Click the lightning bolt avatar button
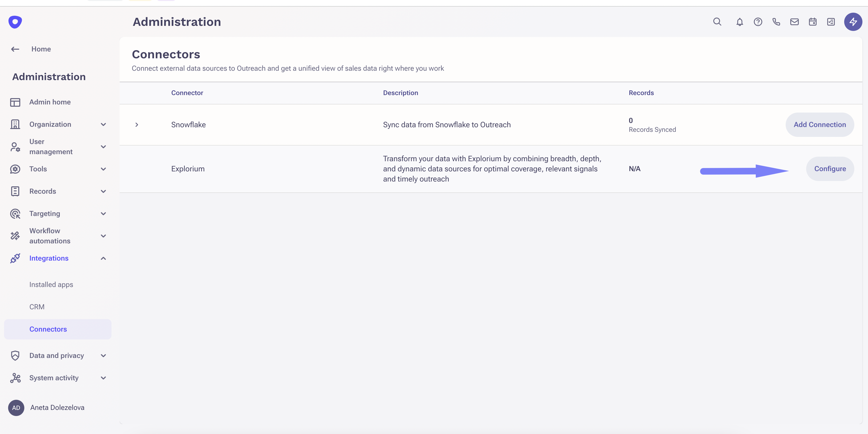868x434 pixels. pos(853,22)
